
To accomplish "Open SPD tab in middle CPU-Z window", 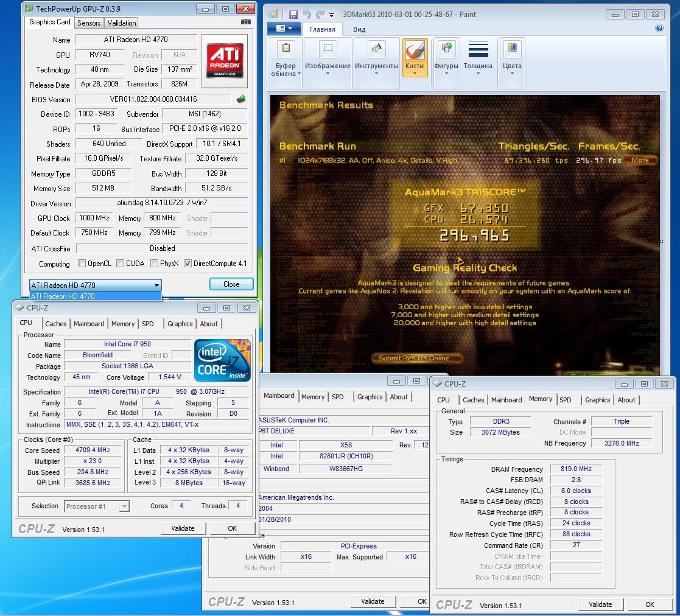I will 337,397.
